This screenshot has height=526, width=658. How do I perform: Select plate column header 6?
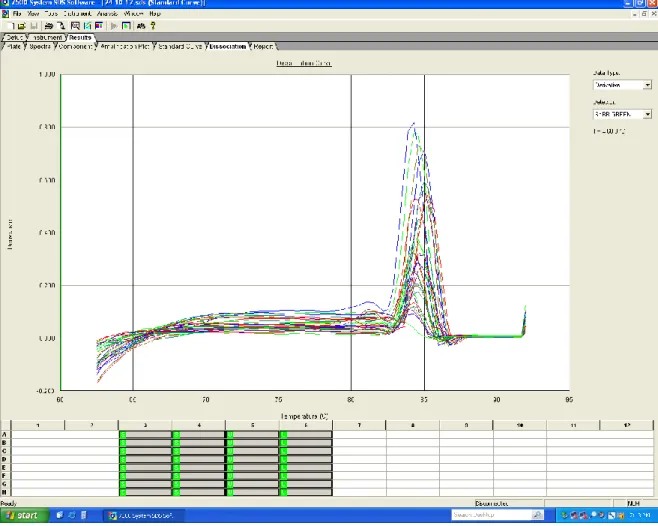[x=306, y=425]
